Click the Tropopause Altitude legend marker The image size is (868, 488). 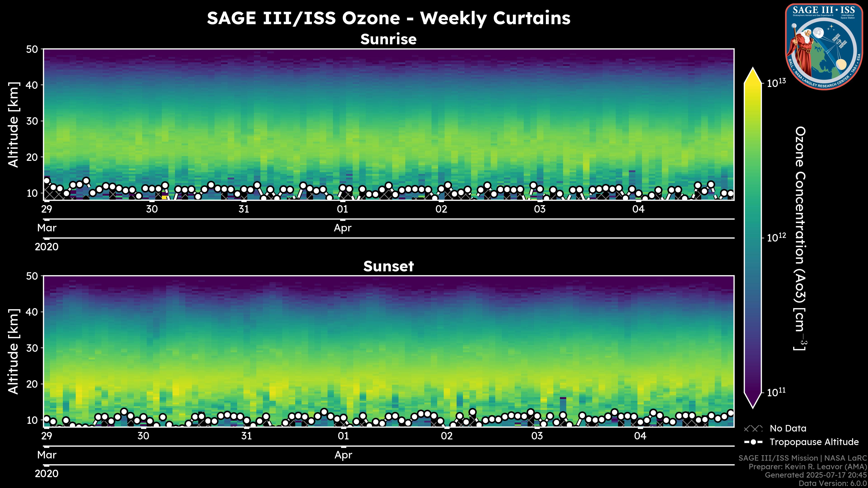753,442
